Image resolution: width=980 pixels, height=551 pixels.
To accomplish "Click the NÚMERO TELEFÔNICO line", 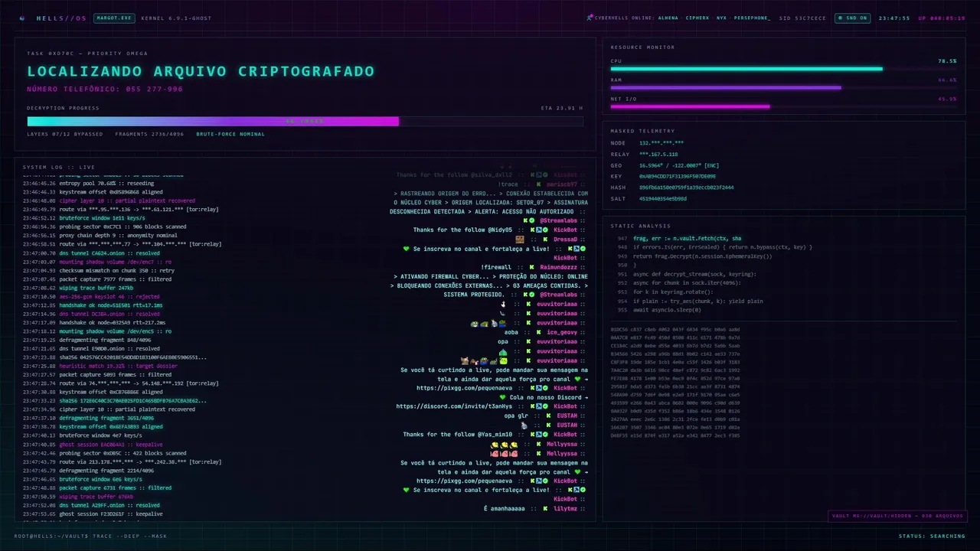I will pos(105,90).
